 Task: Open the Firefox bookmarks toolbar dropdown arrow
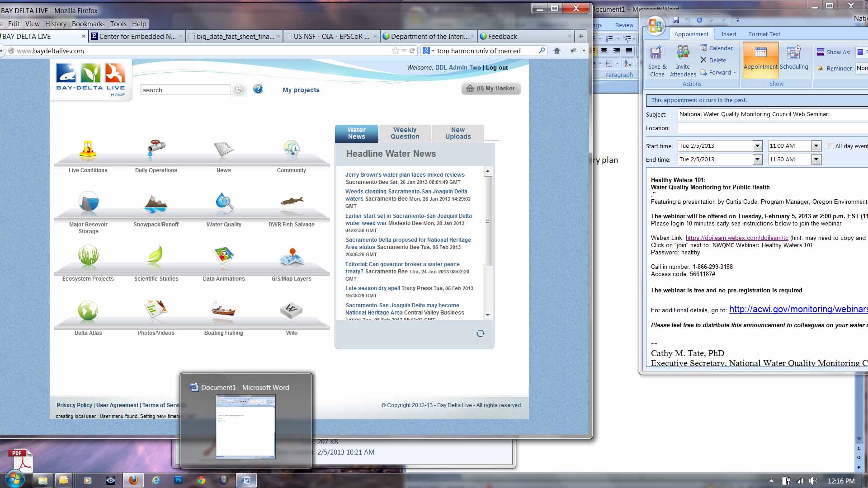(x=584, y=51)
